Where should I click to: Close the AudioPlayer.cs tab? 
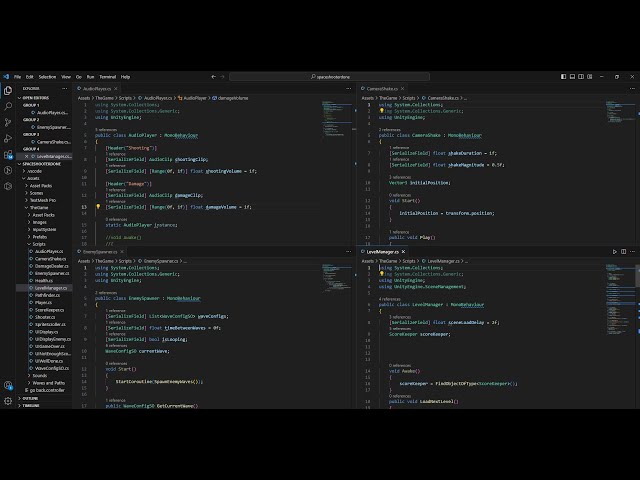point(116,89)
